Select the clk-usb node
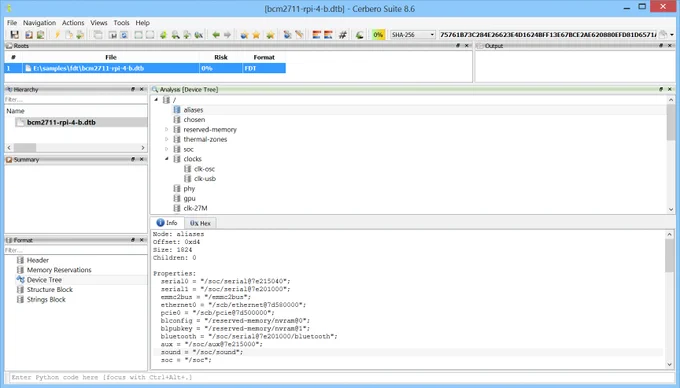This screenshot has height=388, width=680. pyautogui.click(x=205, y=179)
